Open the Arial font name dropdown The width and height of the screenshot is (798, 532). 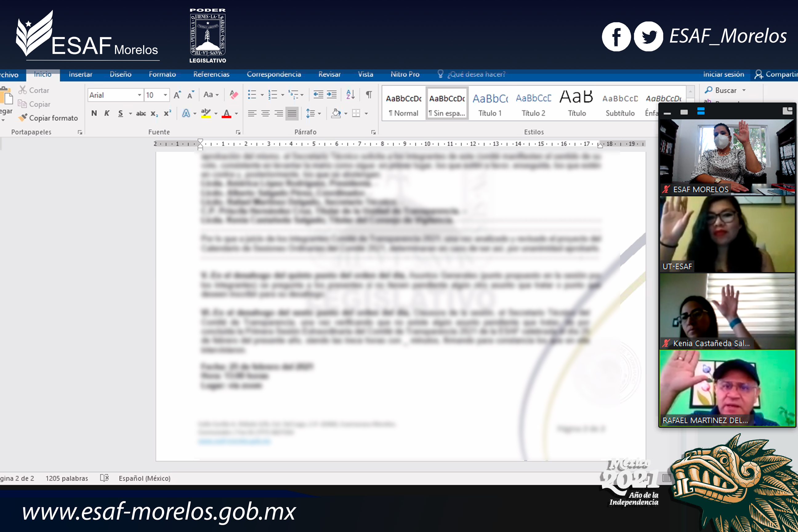pos(139,95)
